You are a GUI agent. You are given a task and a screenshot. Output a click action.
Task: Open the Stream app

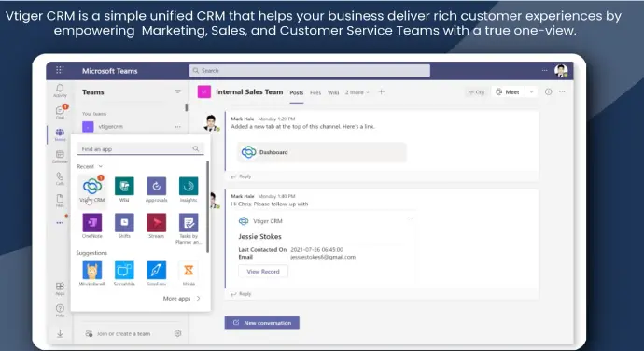point(157,226)
